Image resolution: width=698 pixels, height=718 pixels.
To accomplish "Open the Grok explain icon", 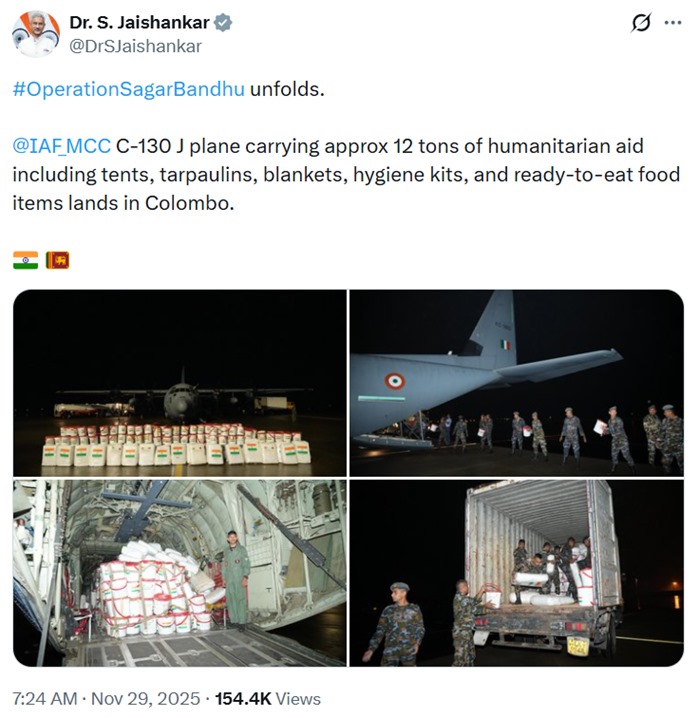I will coord(641,22).
